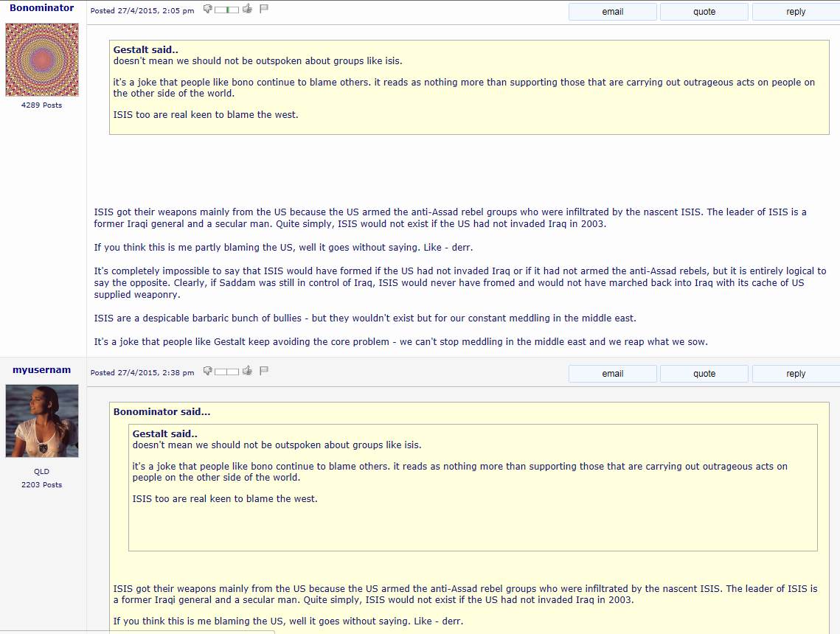This screenshot has width=840, height=634.
Task: Email Bonominator using the email button
Action: pos(612,12)
